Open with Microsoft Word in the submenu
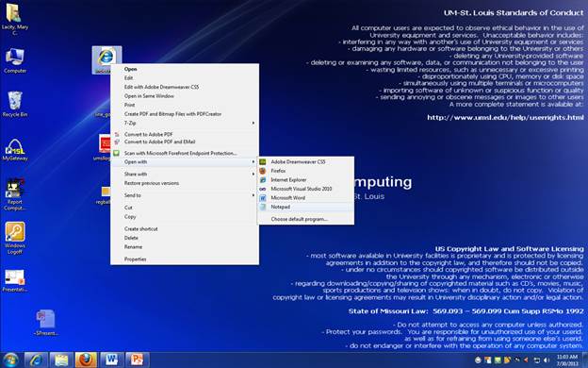Image resolution: width=588 pixels, height=368 pixels. [305, 198]
